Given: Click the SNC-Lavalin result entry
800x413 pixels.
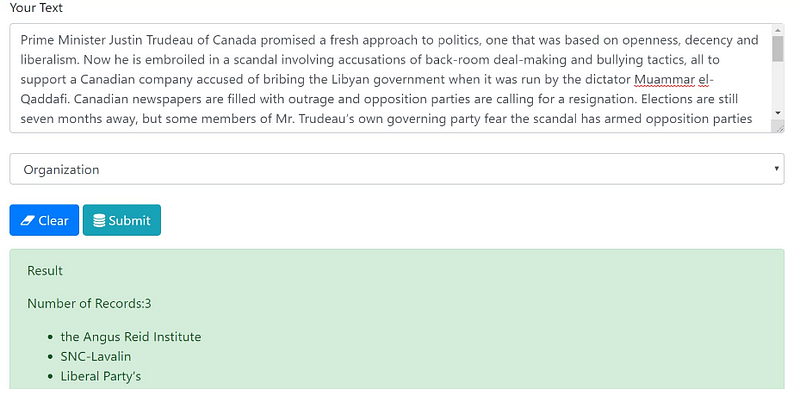Looking at the screenshot, I should coord(95,356).
